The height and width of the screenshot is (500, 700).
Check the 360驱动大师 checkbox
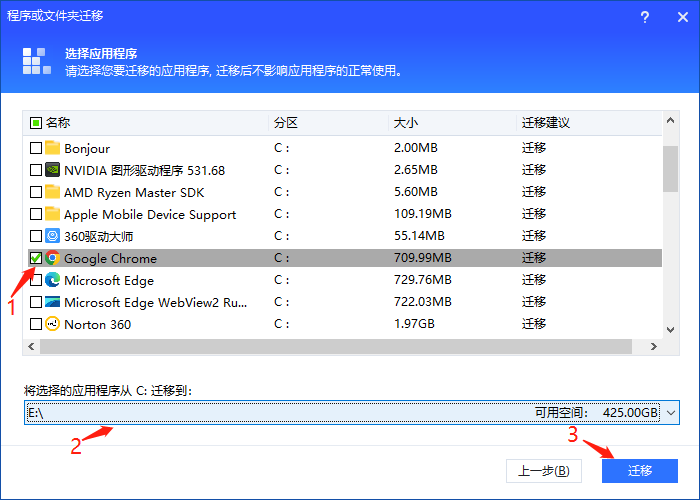(36, 236)
